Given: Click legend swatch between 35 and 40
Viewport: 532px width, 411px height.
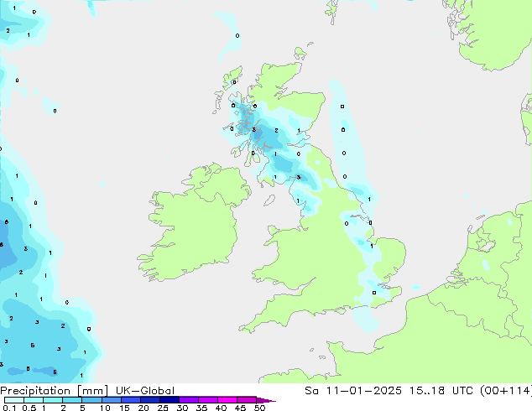Looking at the screenshot, I should 208,400.
